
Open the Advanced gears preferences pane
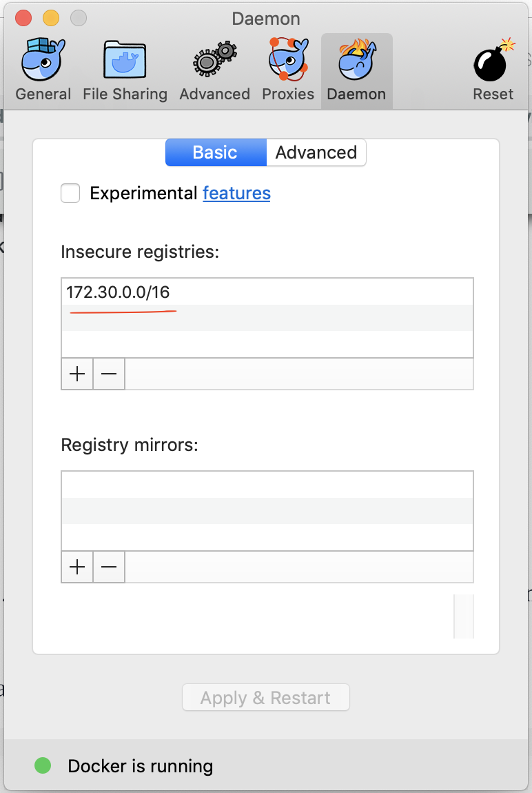click(214, 70)
